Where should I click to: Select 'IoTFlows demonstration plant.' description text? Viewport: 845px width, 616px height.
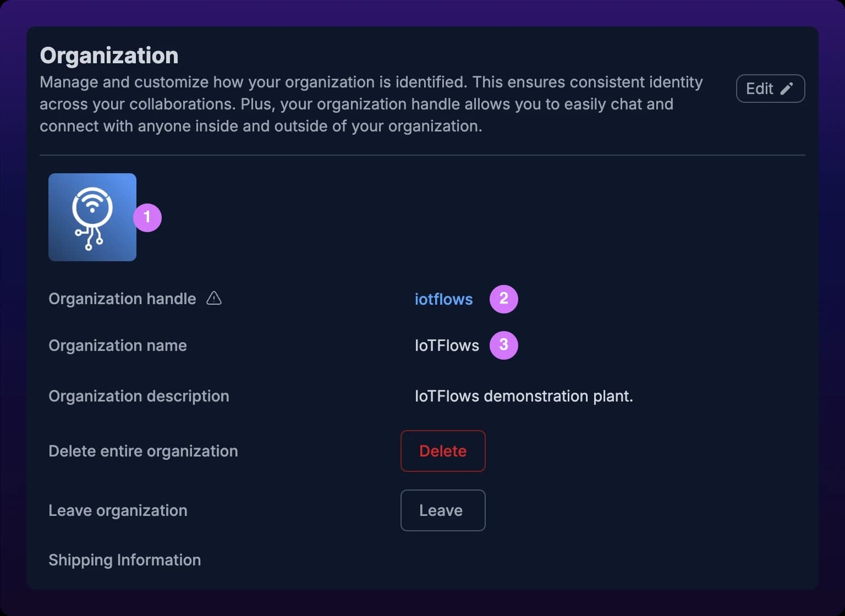(x=524, y=396)
